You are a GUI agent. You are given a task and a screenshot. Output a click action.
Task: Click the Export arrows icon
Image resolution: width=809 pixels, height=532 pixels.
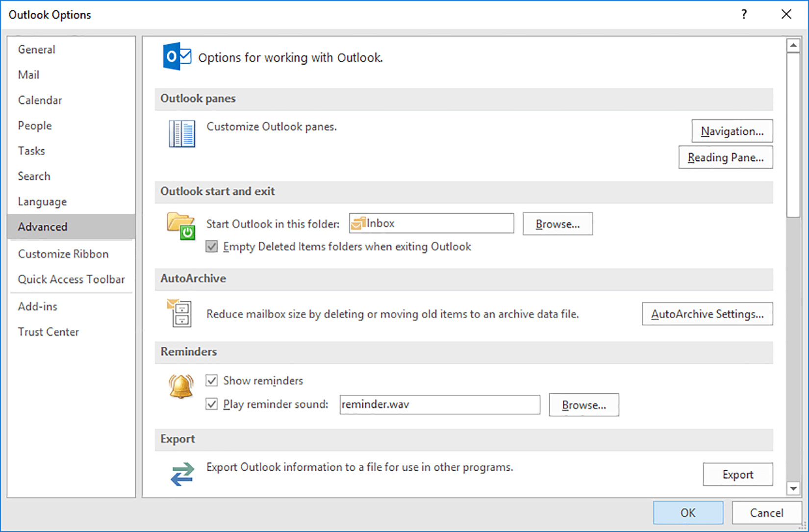click(x=182, y=474)
